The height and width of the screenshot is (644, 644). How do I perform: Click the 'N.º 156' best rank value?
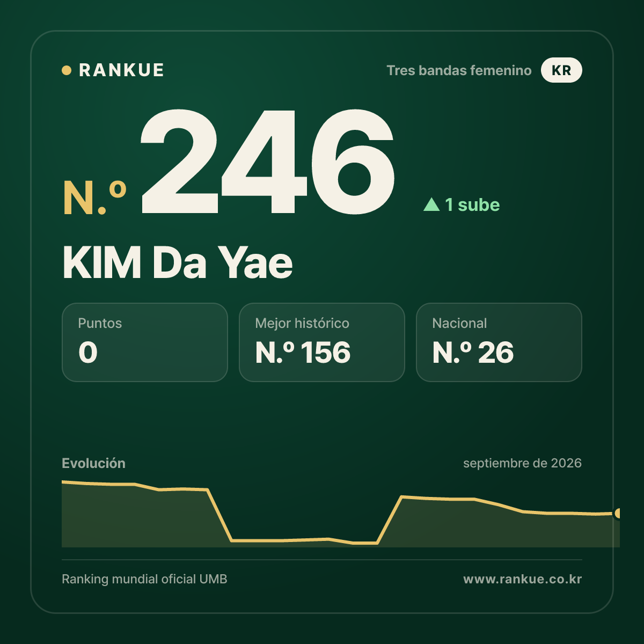[x=303, y=353]
